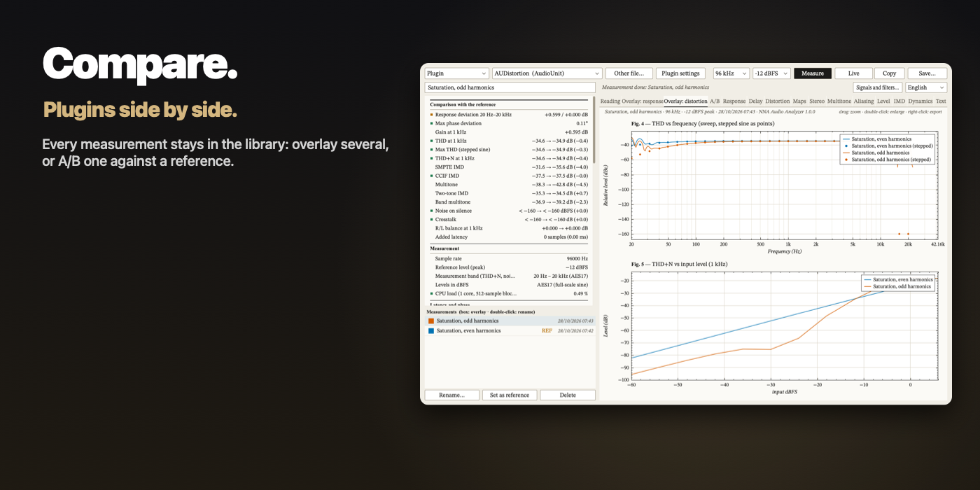Click the Band multitone row
The image size is (980, 490).
pyautogui.click(x=509, y=202)
